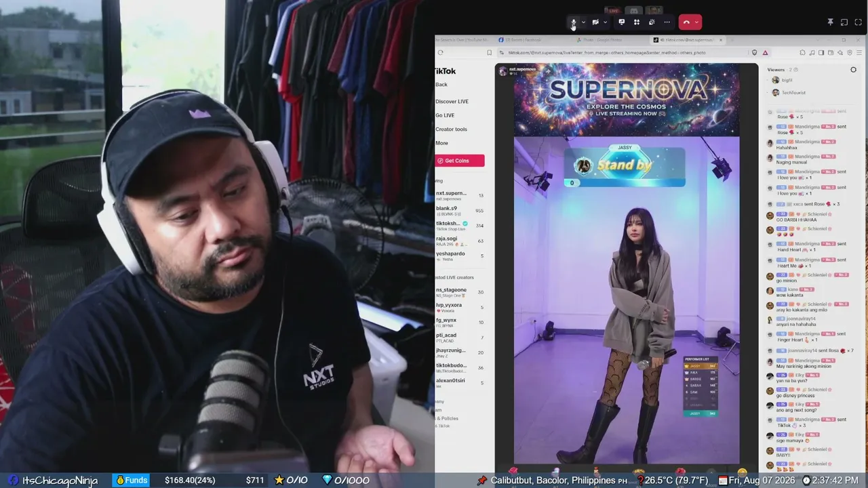Open the performer list overlay

point(701,386)
